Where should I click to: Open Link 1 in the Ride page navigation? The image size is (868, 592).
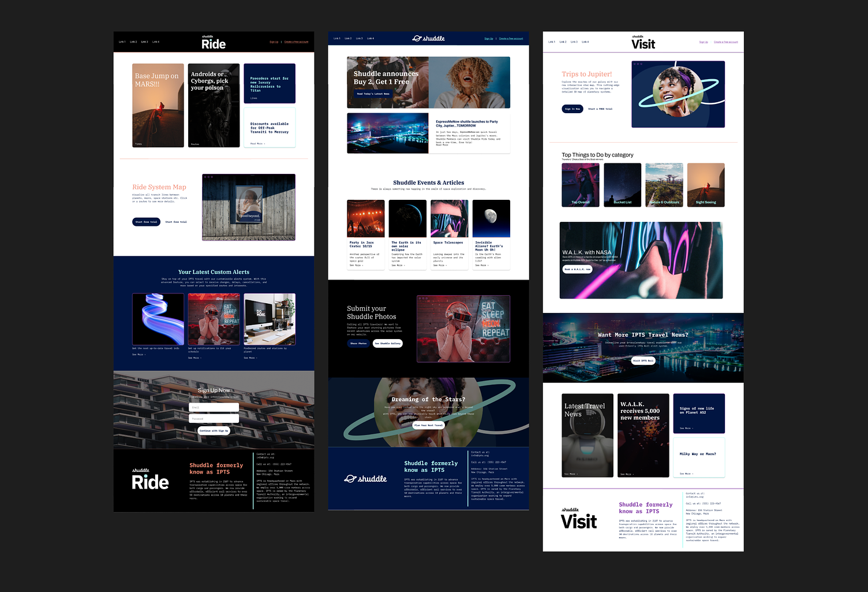point(122,42)
